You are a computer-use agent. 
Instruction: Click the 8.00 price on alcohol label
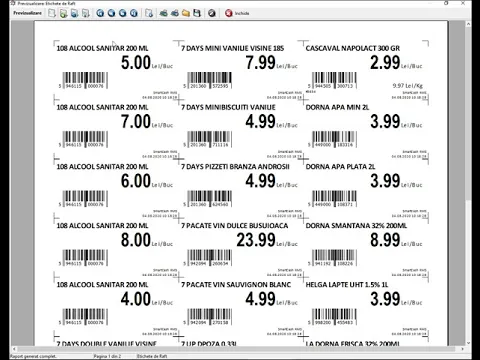click(136, 240)
